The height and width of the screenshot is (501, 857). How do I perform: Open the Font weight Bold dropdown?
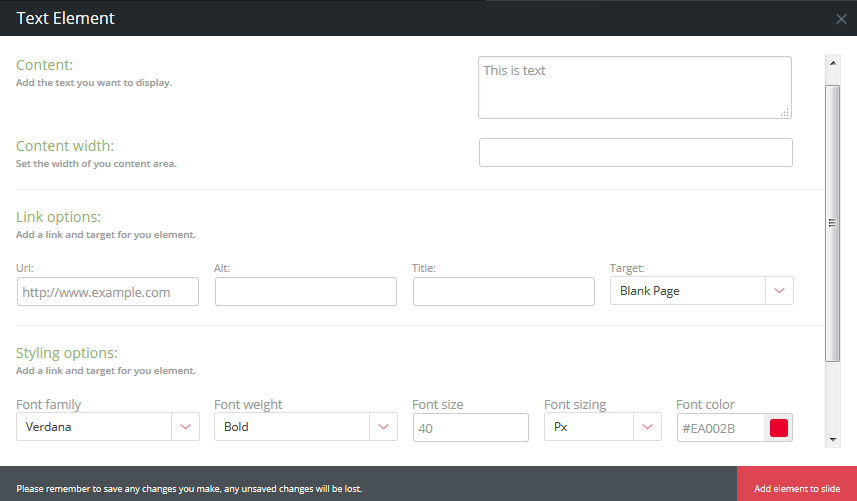(292, 427)
